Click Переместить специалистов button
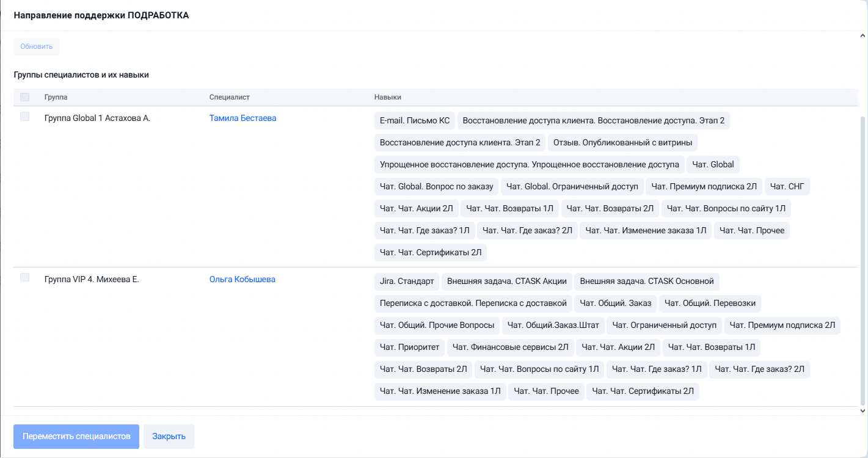 click(x=76, y=437)
